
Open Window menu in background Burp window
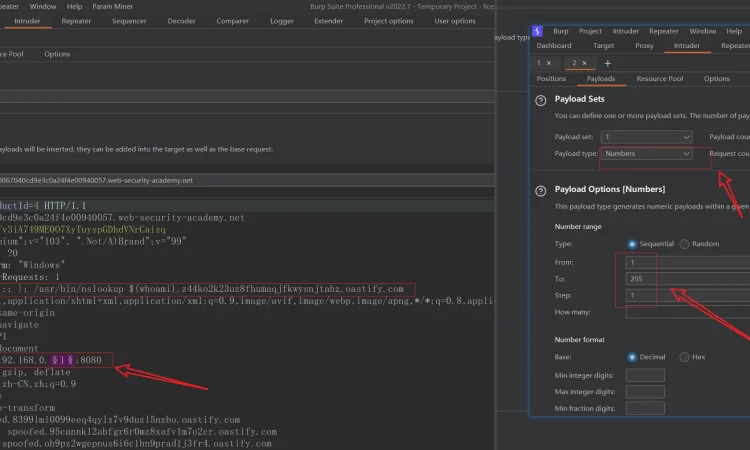coord(43,6)
